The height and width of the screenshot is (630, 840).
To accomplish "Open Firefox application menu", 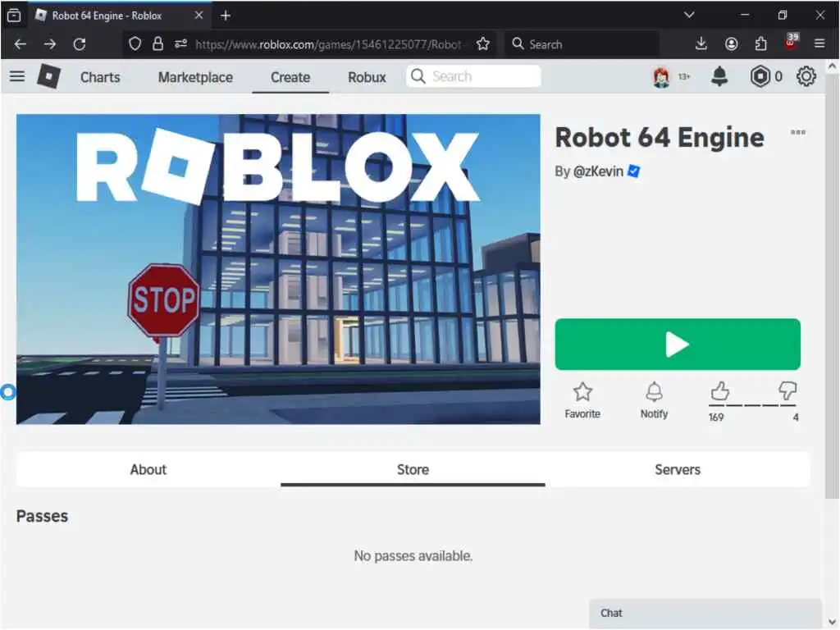I will 819,44.
